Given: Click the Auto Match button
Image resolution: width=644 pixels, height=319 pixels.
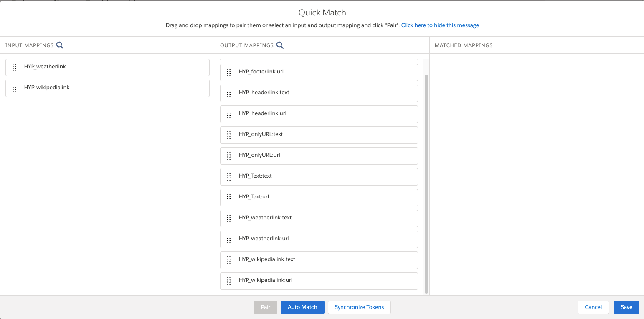Looking at the screenshot, I should pos(302,307).
